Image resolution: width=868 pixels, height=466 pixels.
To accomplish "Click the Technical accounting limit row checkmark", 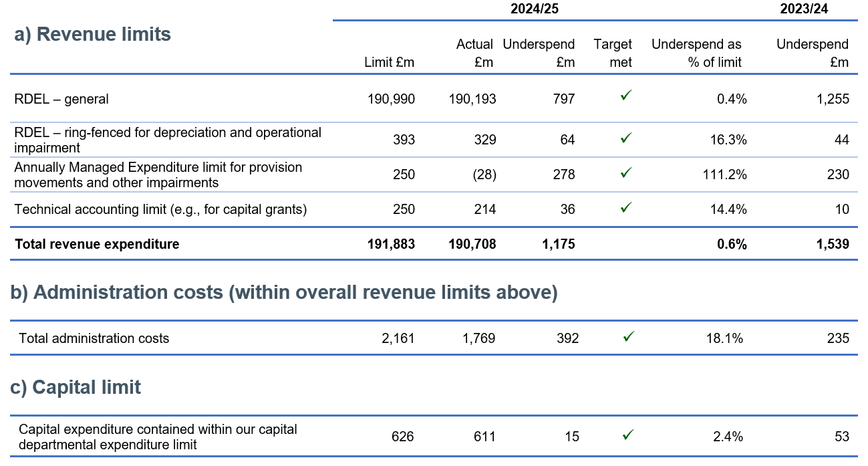I will [625, 208].
